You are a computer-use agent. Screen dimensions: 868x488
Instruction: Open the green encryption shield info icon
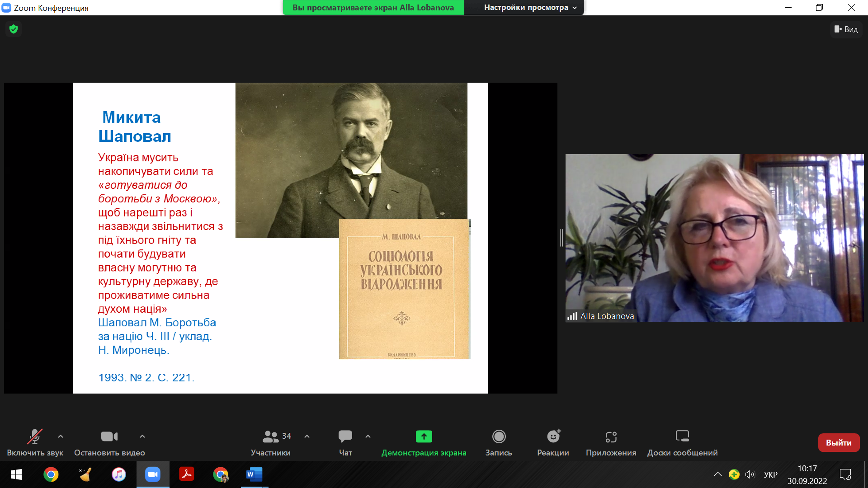pyautogui.click(x=14, y=29)
